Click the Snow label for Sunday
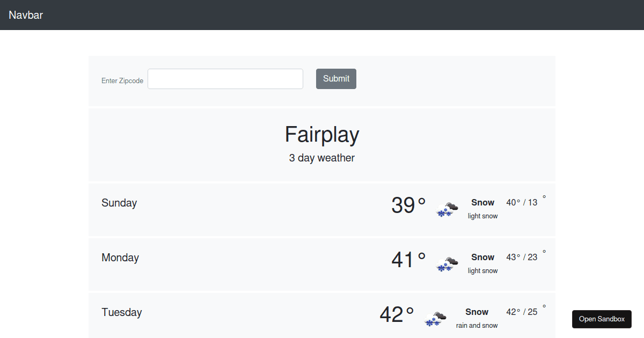 482,202
